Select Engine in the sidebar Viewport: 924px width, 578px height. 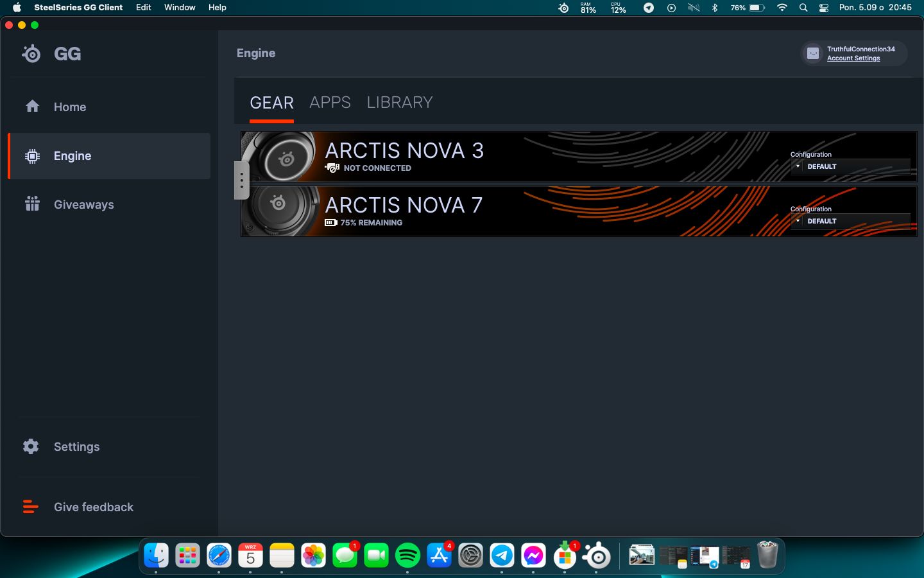click(109, 156)
